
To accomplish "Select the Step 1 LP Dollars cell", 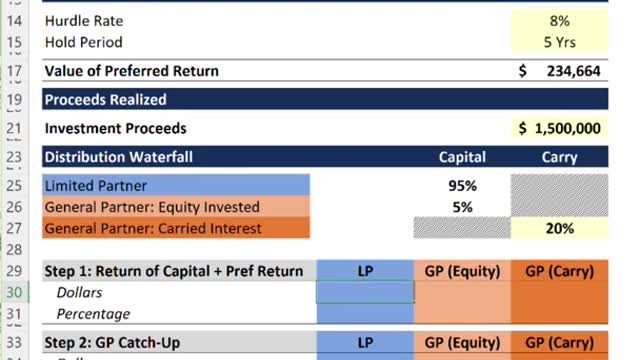I will coord(365,292).
